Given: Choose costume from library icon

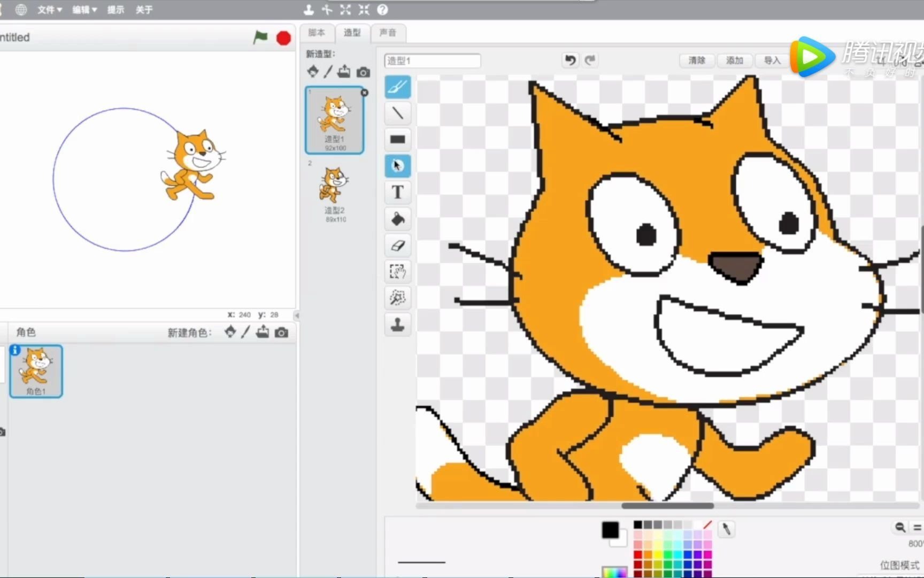Looking at the screenshot, I should (313, 71).
